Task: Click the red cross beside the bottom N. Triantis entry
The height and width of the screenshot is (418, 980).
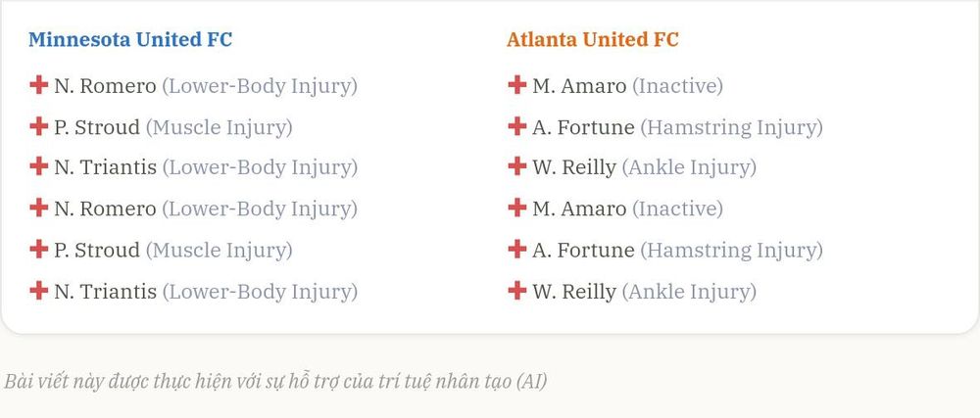Action: click(x=39, y=291)
